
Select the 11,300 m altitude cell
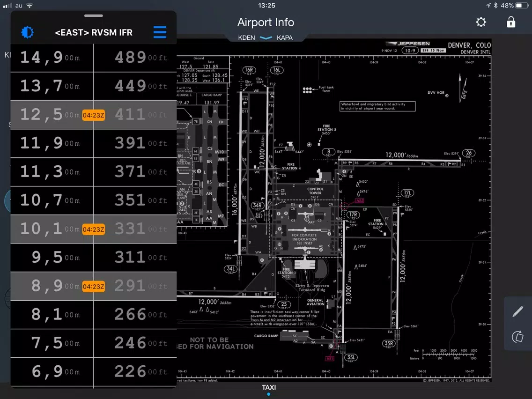pos(52,172)
